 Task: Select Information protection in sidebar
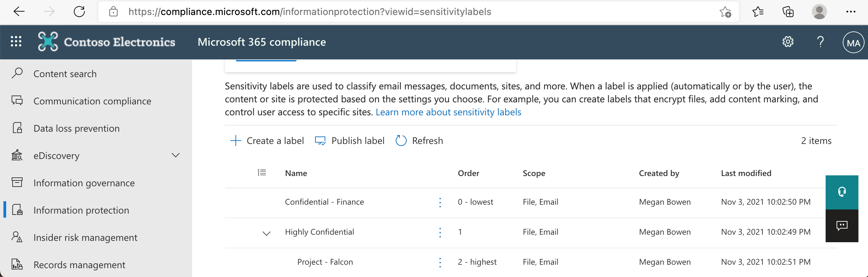click(81, 210)
